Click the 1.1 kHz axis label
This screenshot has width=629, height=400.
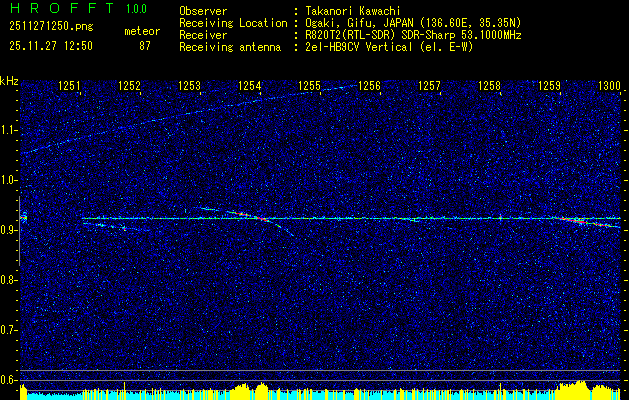click(8, 130)
